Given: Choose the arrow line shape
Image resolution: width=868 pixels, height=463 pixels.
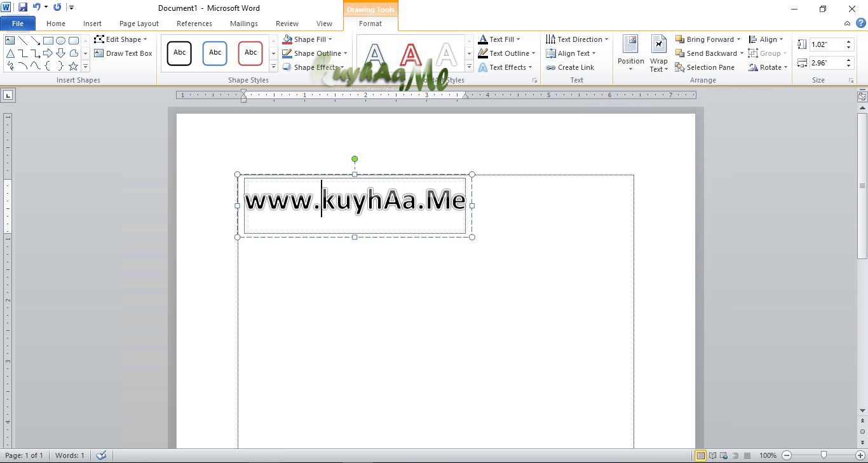Looking at the screenshot, I should click(x=36, y=41).
